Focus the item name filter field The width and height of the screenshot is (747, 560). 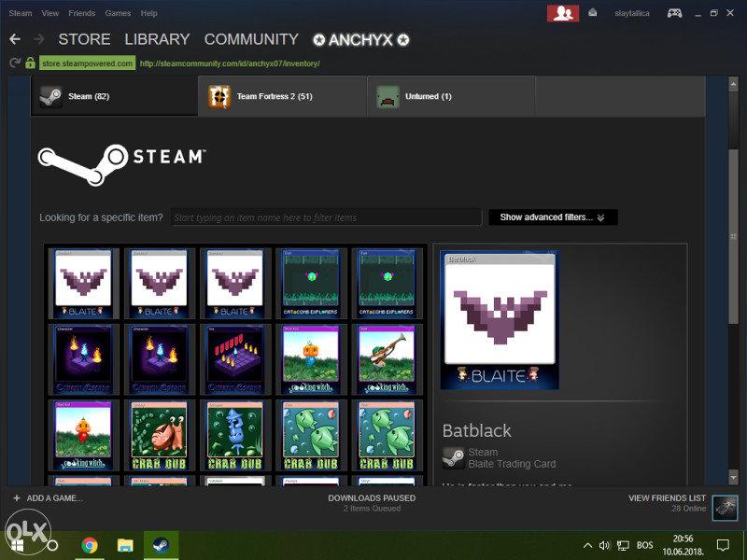tap(326, 217)
